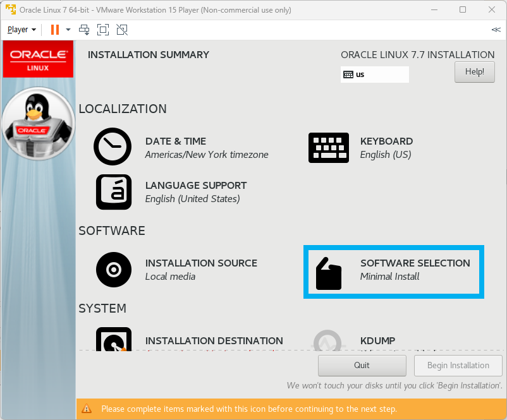Image resolution: width=507 pixels, height=420 pixels.
Task: Click Begin Installation button
Action: click(x=458, y=366)
